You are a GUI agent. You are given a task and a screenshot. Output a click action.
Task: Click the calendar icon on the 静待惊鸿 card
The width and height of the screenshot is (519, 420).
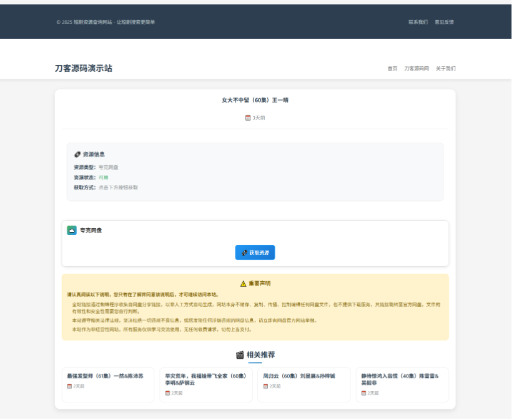(362, 394)
